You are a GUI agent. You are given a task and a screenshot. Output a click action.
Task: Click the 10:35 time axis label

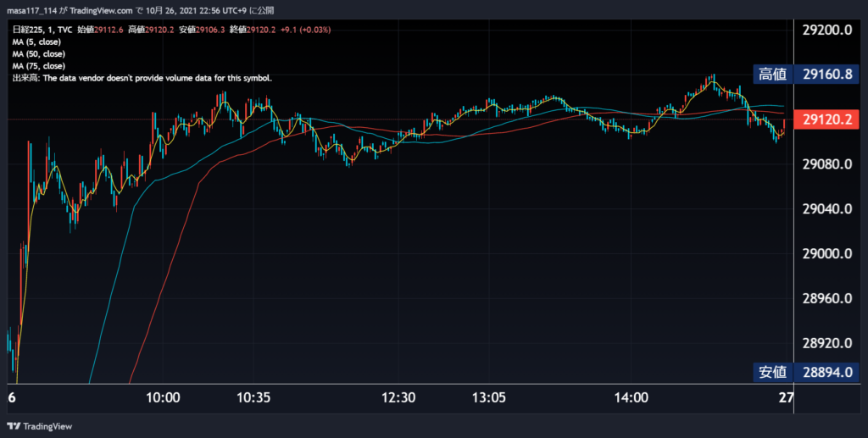point(253,397)
